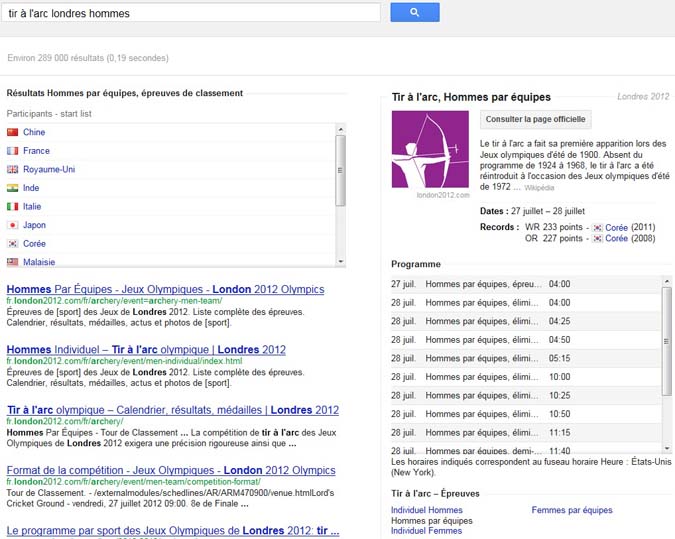
Task: Select 'Individuel Hommes' event link
Action: pyautogui.click(x=427, y=510)
